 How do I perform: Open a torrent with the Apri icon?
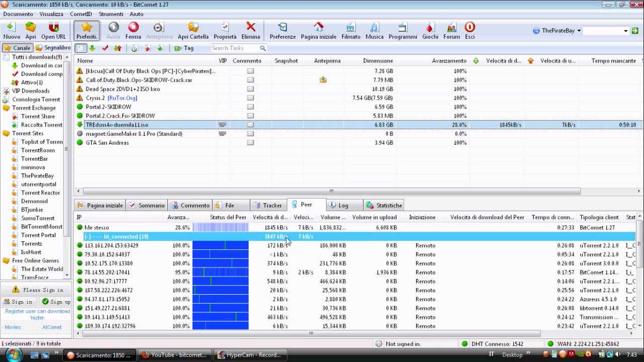(31, 31)
